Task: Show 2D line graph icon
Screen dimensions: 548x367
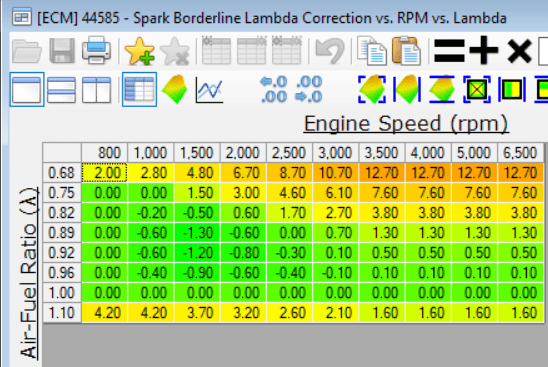Action: click(209, 90)
